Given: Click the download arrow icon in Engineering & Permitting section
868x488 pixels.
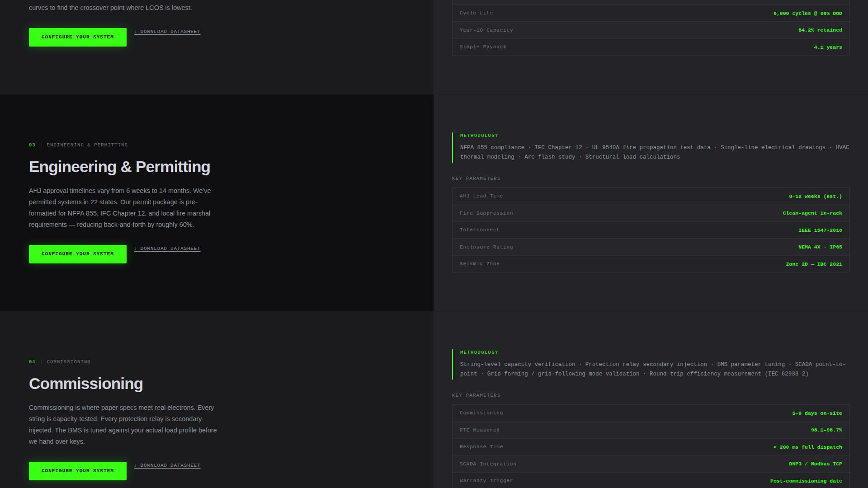Looking at the screenshot, I should point(136,248).
